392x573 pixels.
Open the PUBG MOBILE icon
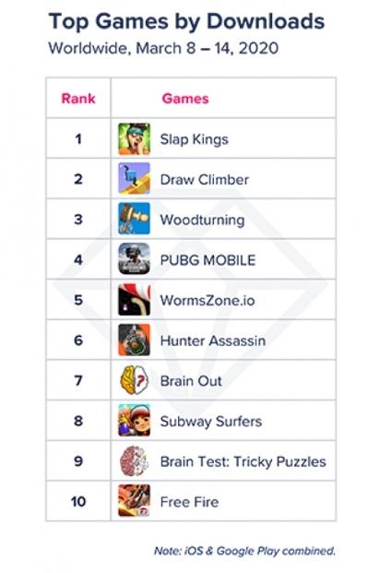[x=134, y=259]
